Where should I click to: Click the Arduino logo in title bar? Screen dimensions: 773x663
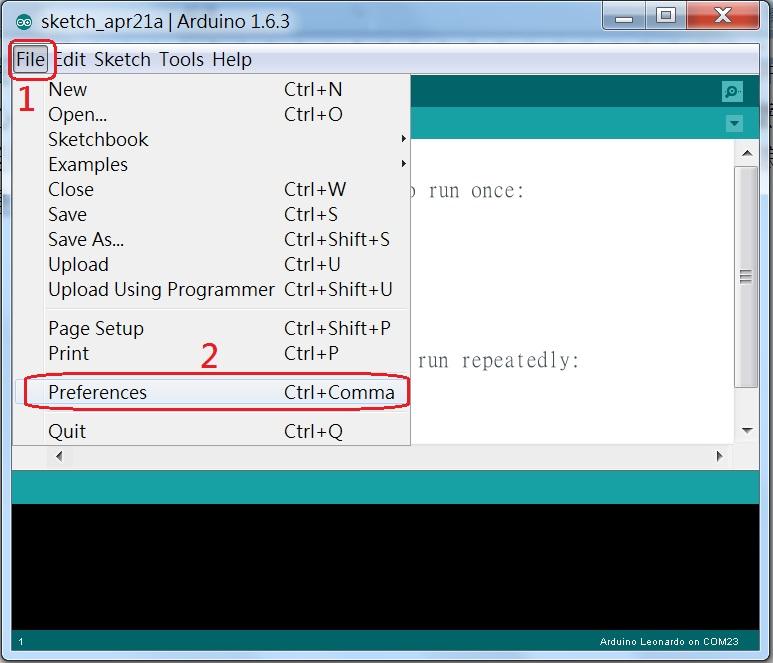(x=24, y=22)
